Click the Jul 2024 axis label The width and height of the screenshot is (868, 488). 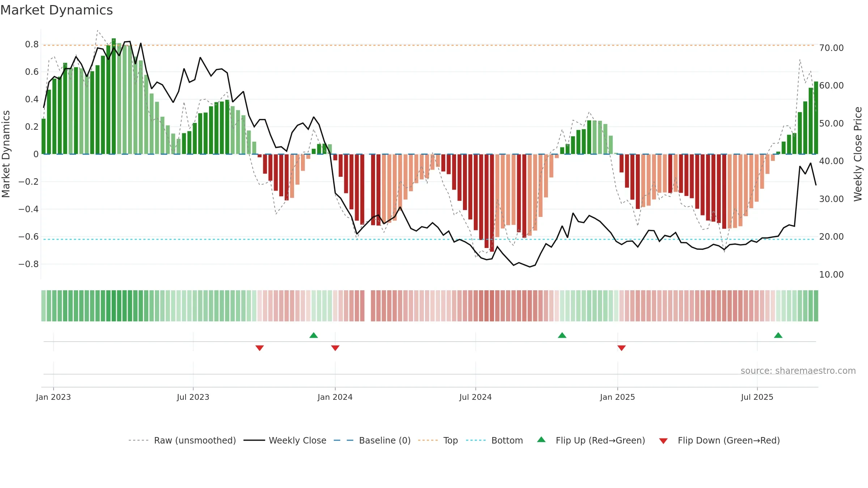[x=475, y=397]
